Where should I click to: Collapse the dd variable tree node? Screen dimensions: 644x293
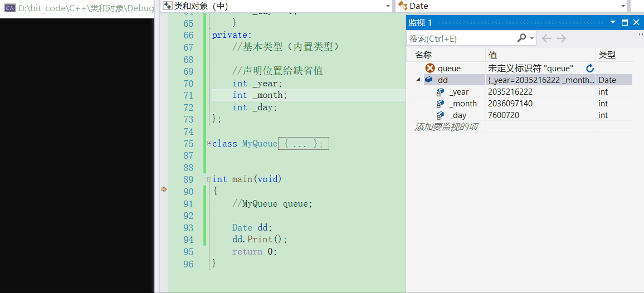pyautogui.click(x=418, y=80)
